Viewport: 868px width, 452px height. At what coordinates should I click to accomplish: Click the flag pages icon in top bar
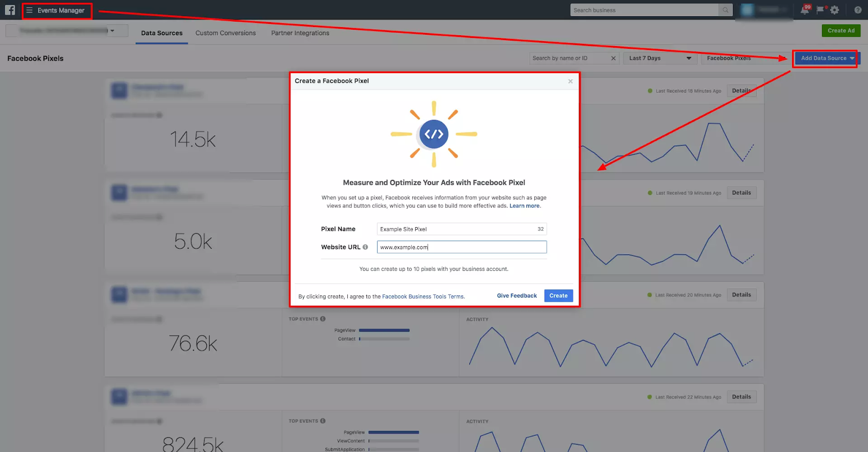pyautogui.click(x=820, y=10)
